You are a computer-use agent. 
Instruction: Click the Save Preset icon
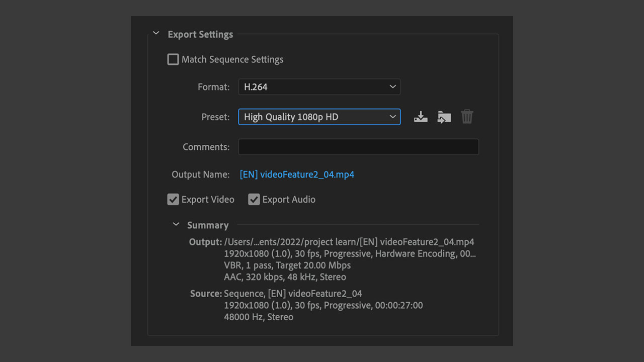pos(421,117)
